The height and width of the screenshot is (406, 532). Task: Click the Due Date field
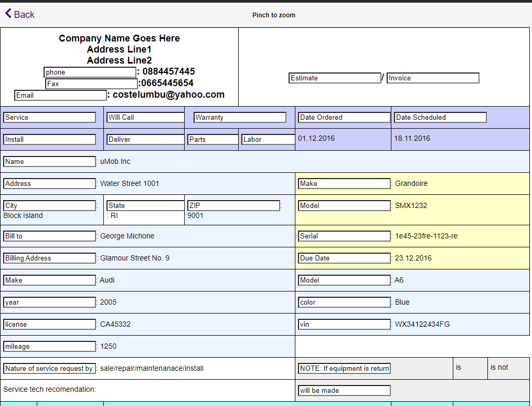pyautogui.click(x=344, y=258)
